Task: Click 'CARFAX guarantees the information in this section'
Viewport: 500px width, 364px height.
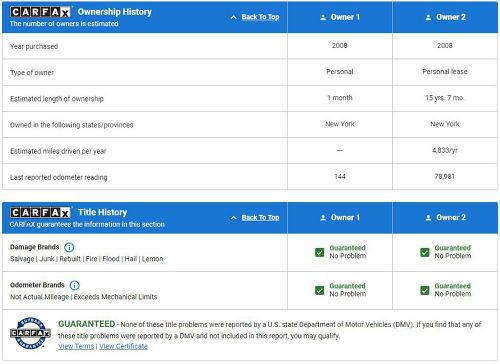Action: [87, 224]
